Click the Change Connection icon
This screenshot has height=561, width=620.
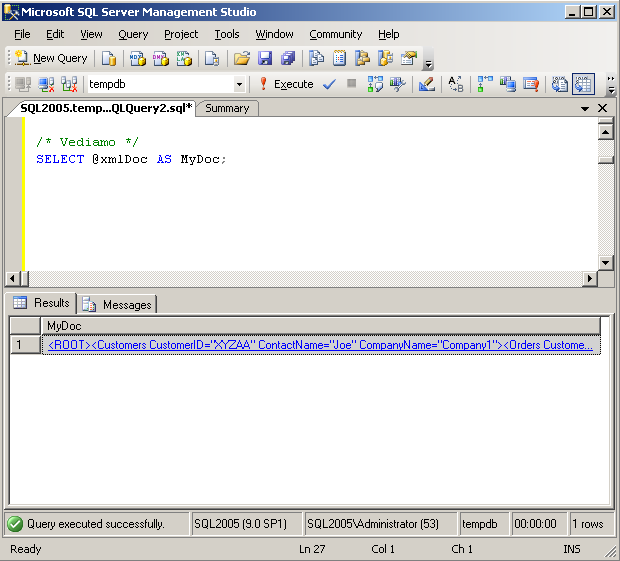point(69,84)
